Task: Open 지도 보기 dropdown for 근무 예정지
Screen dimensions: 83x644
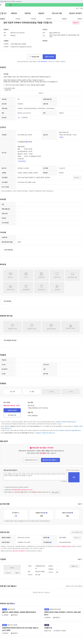Action: pos(77,177)
